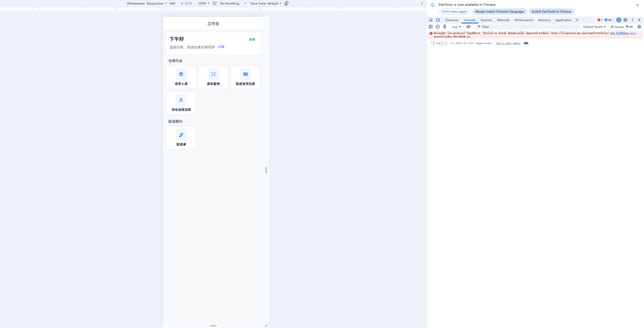The height and width of the screenshot is (328, 644).
Task: Click the rotate device icon
Action: 287,3
